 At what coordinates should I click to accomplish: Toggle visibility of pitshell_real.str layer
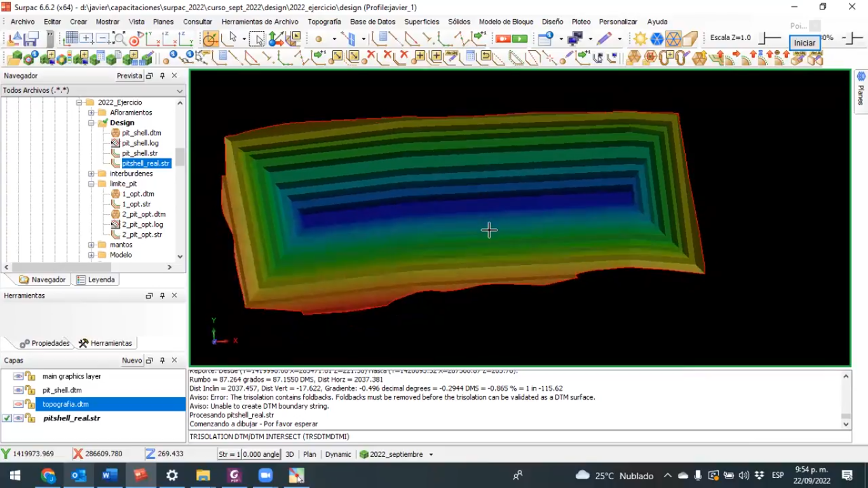(18, 418)
